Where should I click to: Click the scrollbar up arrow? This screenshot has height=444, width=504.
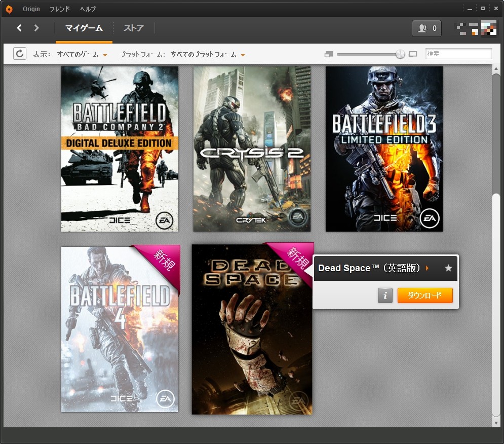496,68
